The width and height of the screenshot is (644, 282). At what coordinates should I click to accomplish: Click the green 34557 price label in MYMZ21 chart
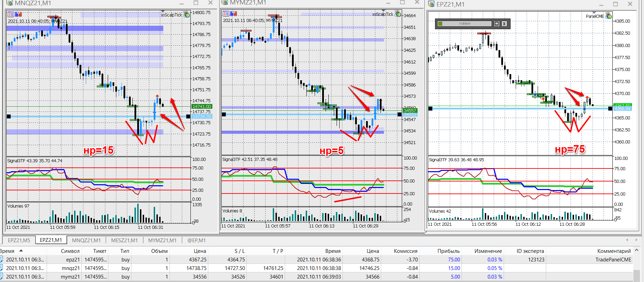pyautogui.click(x=410, y=110)
